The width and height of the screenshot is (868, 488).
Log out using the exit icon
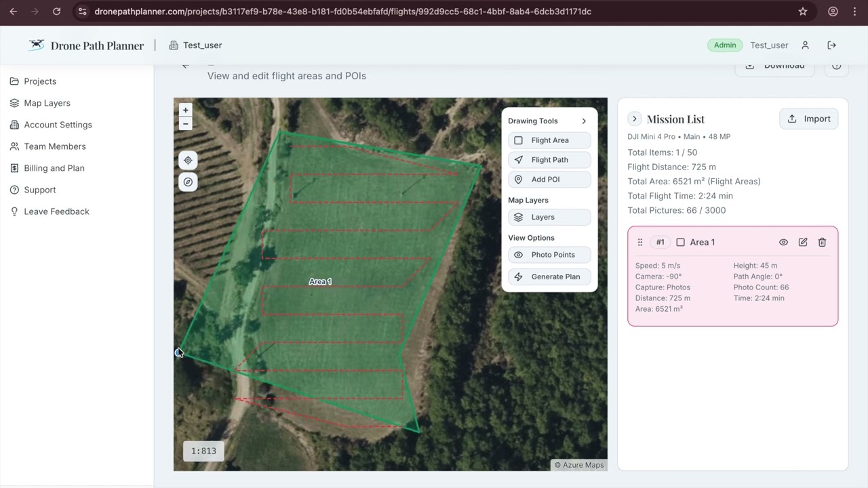[831, 45]
